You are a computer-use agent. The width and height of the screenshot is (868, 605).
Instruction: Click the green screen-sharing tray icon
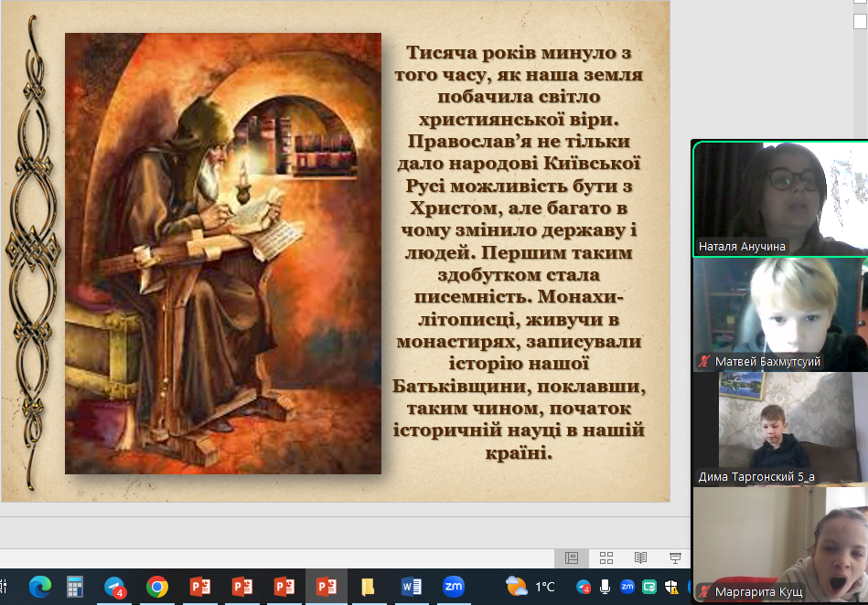click(x=649, y=587)
